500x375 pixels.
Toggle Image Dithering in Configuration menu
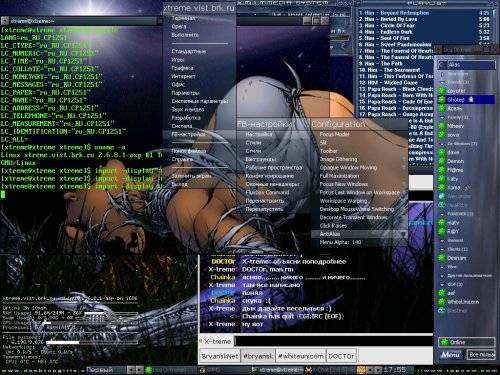(x=359, y=159)
